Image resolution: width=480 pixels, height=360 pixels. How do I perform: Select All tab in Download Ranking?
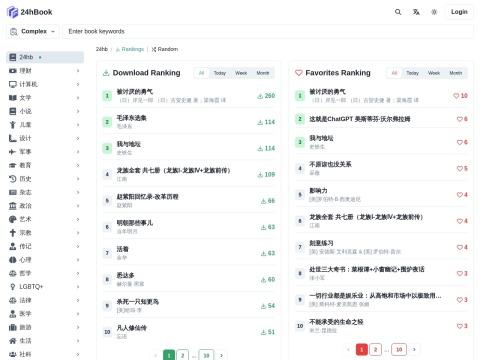tap(202, 73)
